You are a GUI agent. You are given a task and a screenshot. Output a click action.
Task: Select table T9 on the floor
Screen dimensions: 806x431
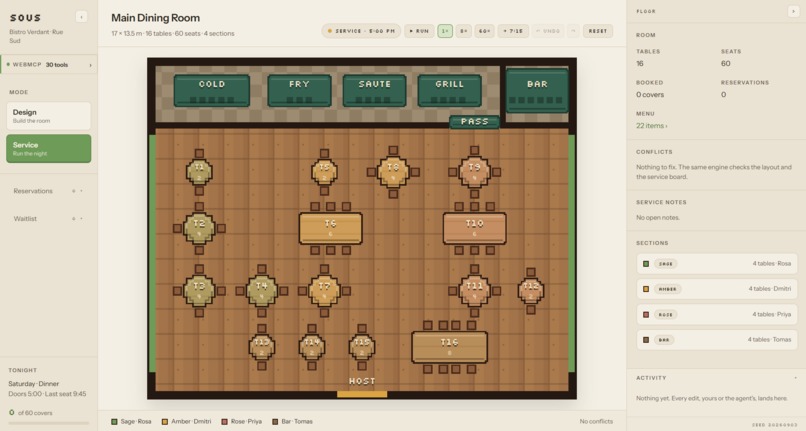pos(474,172)
